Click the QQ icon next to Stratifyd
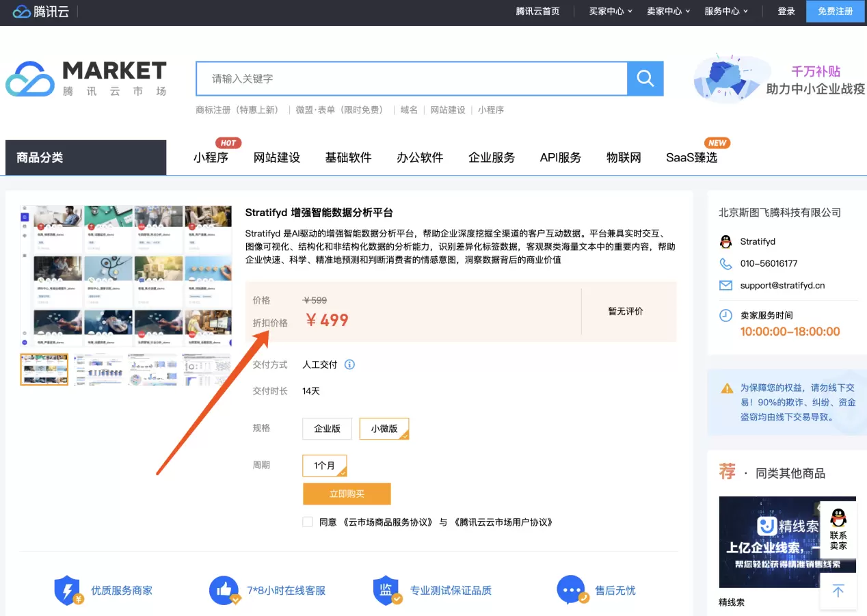Viewport: 867px width, 616px height. 726,241
